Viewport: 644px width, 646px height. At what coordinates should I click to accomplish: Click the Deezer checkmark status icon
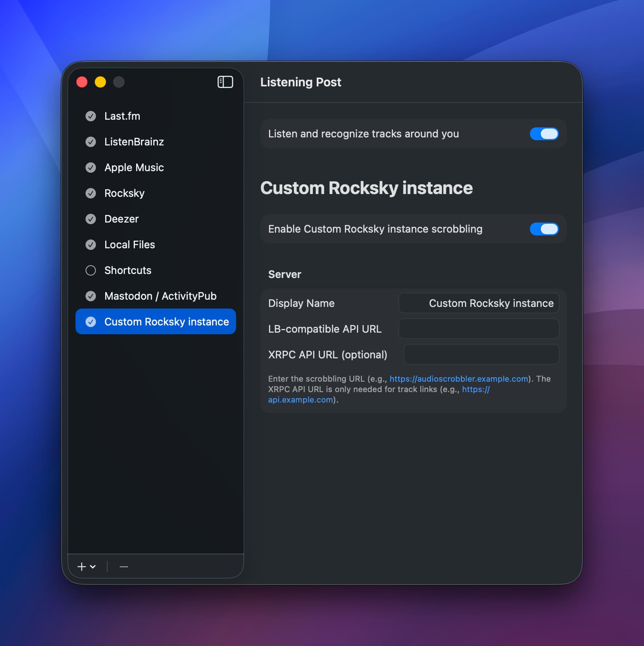[x=91, y=219]
